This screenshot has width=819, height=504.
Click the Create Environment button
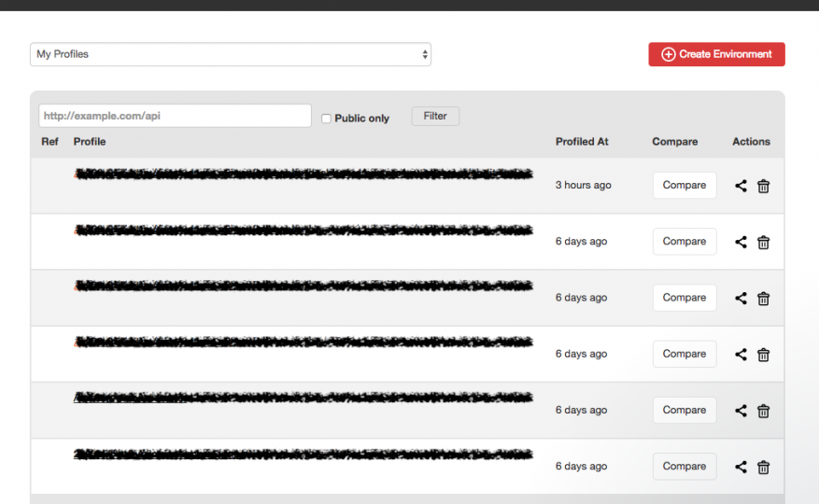point(716,54)
